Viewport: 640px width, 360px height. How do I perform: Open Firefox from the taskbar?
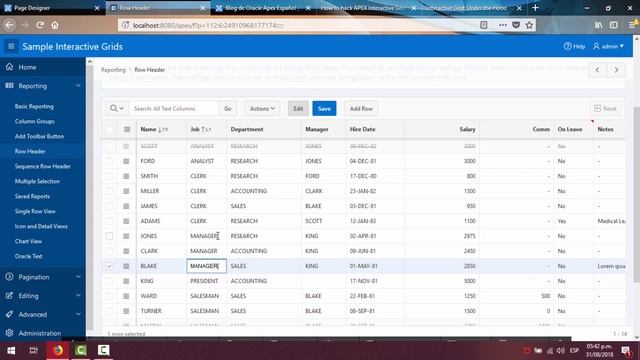pyautogui.click(x=58, y=350)
